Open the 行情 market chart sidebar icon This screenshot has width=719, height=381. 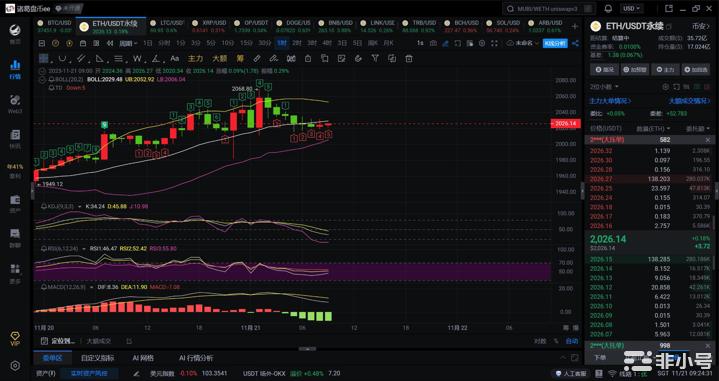(x=15, y=68)
